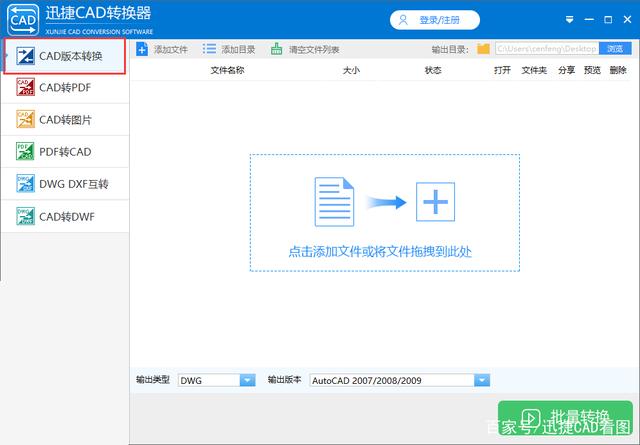Open the output directory folder icon
Screen dimensions: 640x445
click(x=483, y=49)
